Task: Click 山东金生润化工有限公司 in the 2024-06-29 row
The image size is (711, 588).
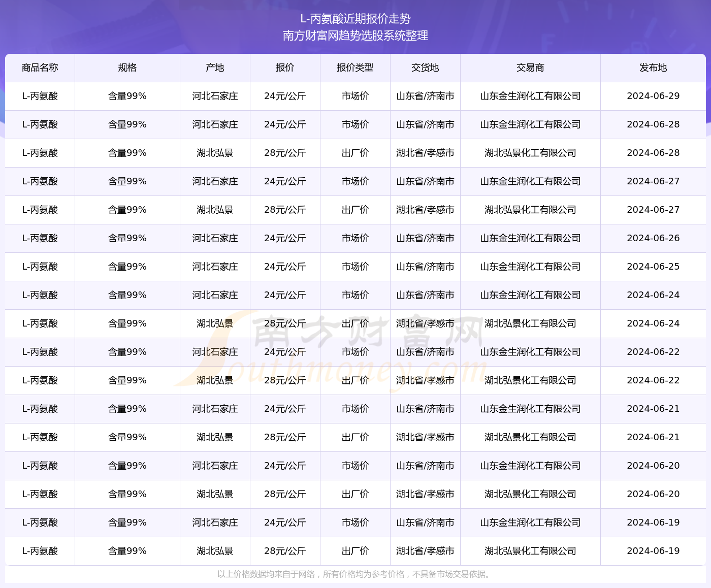Action: click(x=530, y=96)
